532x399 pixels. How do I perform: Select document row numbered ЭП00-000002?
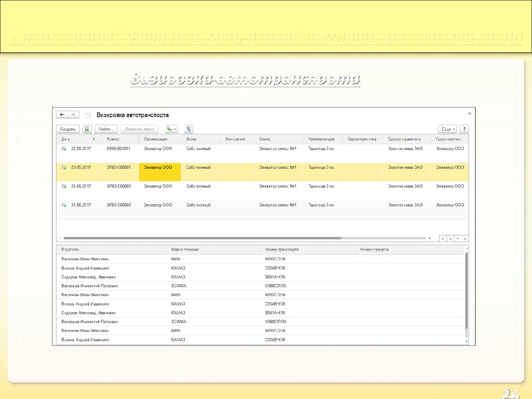[x=119, y=186]
